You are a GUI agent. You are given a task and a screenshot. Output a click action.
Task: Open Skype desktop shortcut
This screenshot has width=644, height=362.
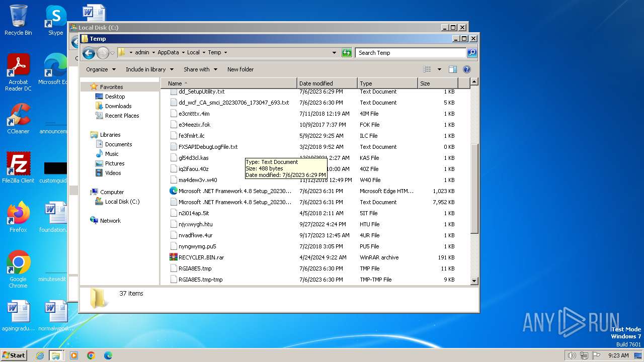click(x=55, y=20)
